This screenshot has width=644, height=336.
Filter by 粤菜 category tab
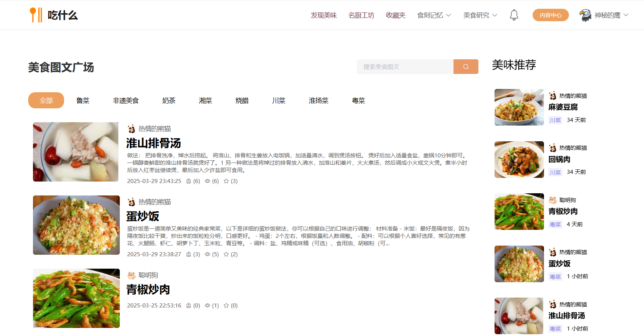pos(359,101)
